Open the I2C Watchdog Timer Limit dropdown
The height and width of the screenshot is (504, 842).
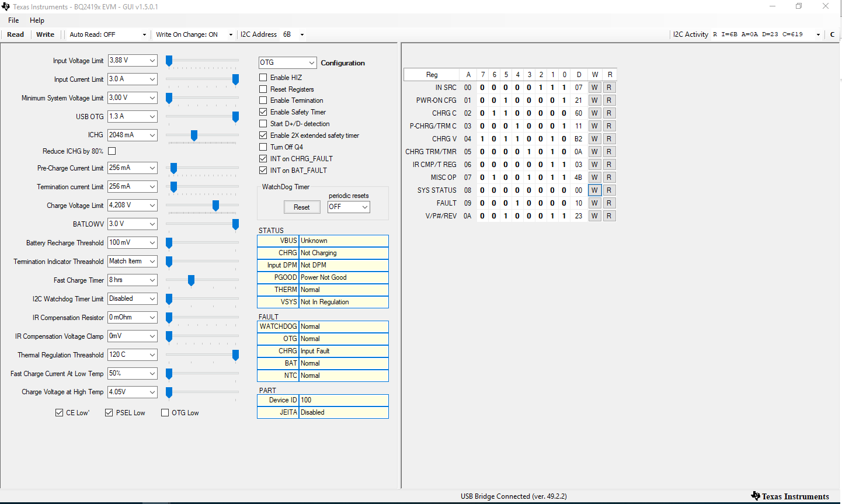[133, 298]
